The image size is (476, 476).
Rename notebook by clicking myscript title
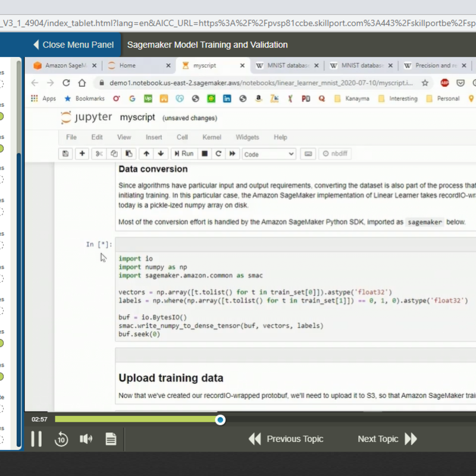pos(137,117)
